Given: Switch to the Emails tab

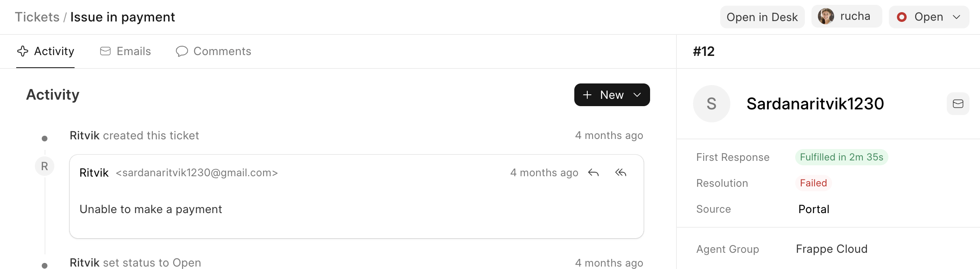Looking at the screenshot, I should coord(125,51).
